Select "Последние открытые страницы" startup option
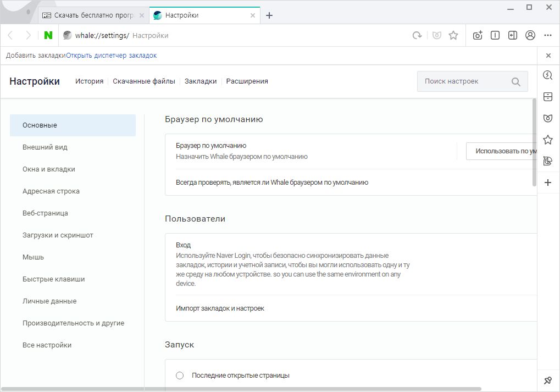560x392 pixels. 180,376
